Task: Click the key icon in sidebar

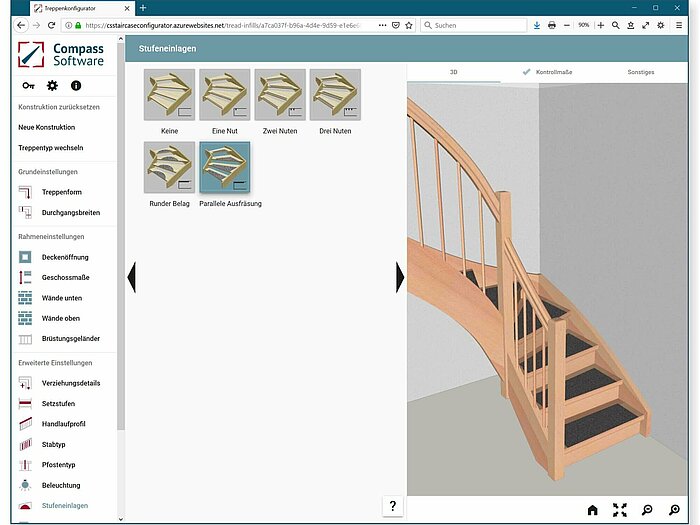Action: coord(29,87)
